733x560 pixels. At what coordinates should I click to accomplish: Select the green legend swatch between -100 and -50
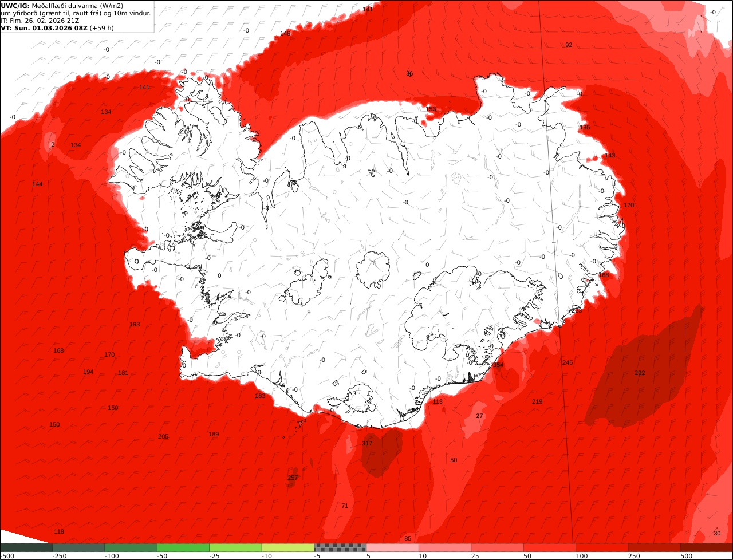(x=131, y=547)
